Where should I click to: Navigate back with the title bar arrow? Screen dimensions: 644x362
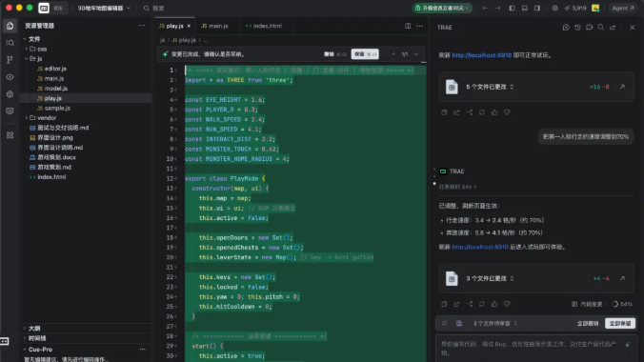[x=485, y=8]
